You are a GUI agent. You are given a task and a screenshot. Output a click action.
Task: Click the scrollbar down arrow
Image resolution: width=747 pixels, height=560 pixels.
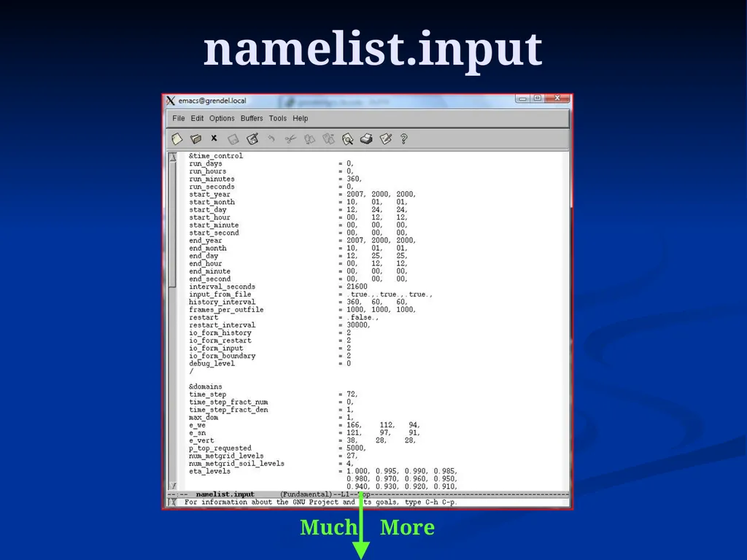(173, 486)
